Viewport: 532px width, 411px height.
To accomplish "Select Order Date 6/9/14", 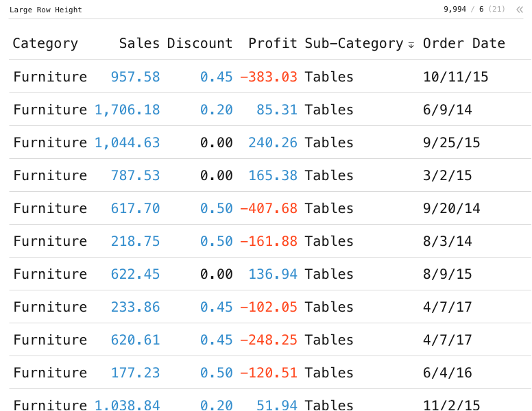I will click(447, 110).
